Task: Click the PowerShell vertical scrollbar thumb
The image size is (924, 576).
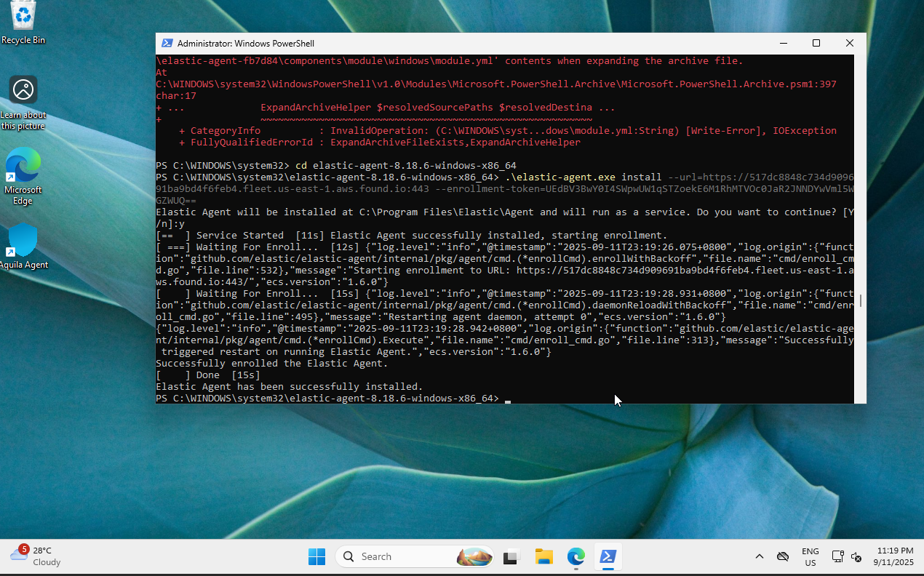Action: tap(860, 300)
